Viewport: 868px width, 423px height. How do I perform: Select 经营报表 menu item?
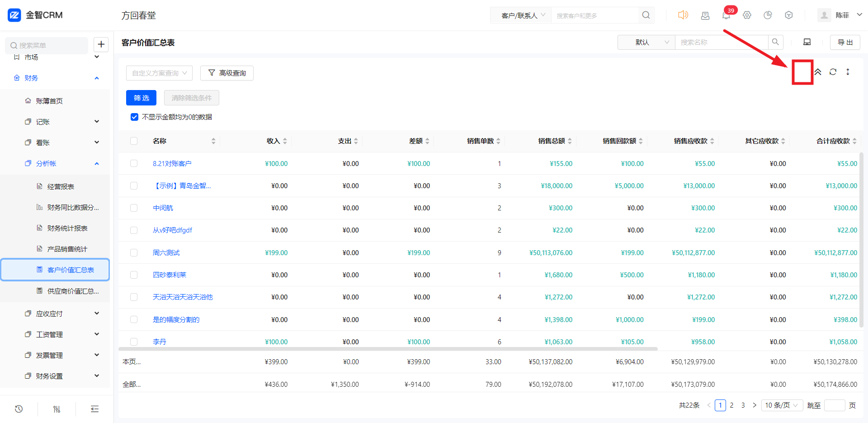click(61, 187)
